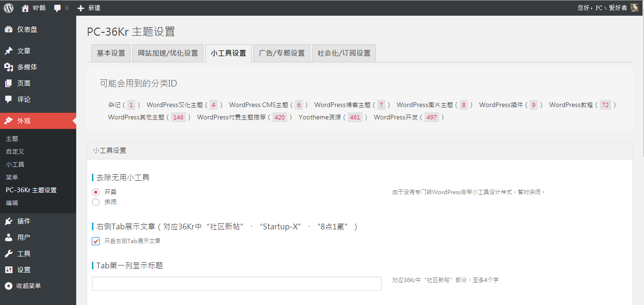The width and height of the screenshot is (644, 305).
Task: Visit site via the home icon
Action: point(25,8)
